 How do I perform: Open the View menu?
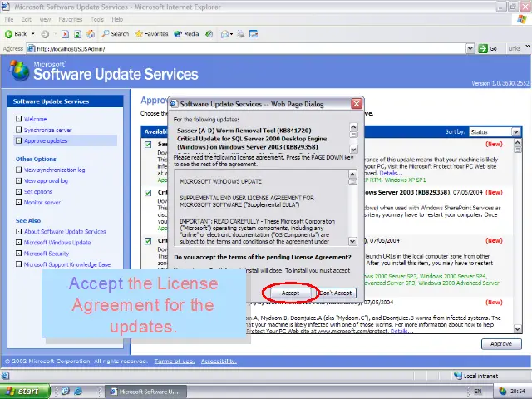point(45,19)
